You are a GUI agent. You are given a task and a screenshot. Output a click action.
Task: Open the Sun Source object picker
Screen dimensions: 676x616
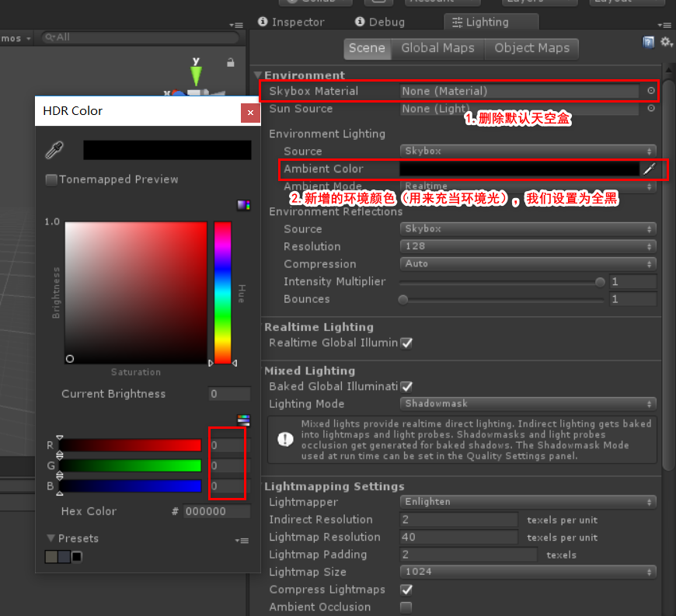(x=651, y=108)
